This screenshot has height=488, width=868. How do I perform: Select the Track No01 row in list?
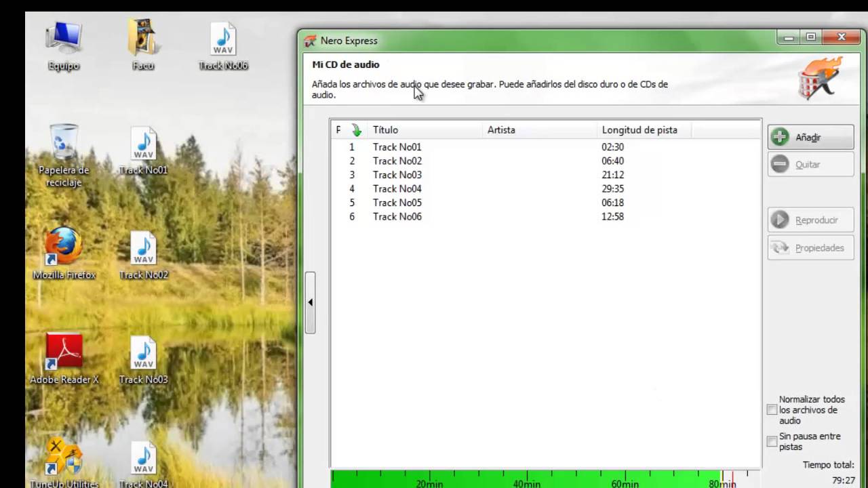click(546, 147)
